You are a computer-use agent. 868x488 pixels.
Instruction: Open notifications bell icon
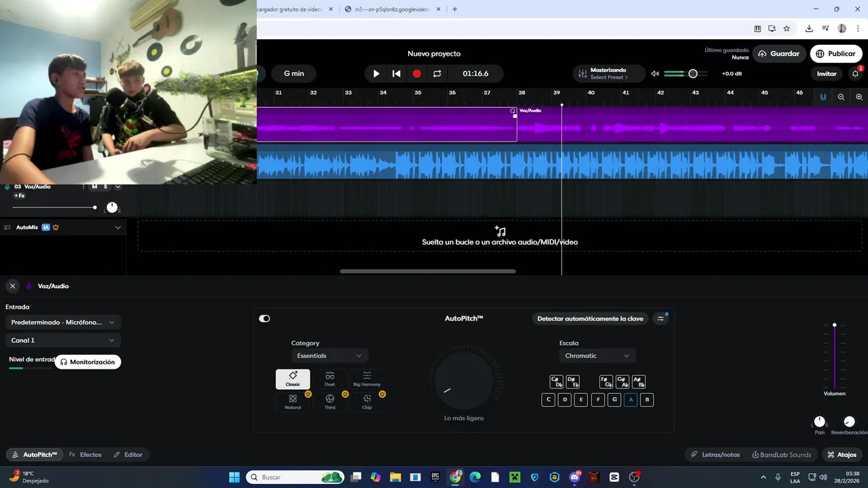(855, 73)
